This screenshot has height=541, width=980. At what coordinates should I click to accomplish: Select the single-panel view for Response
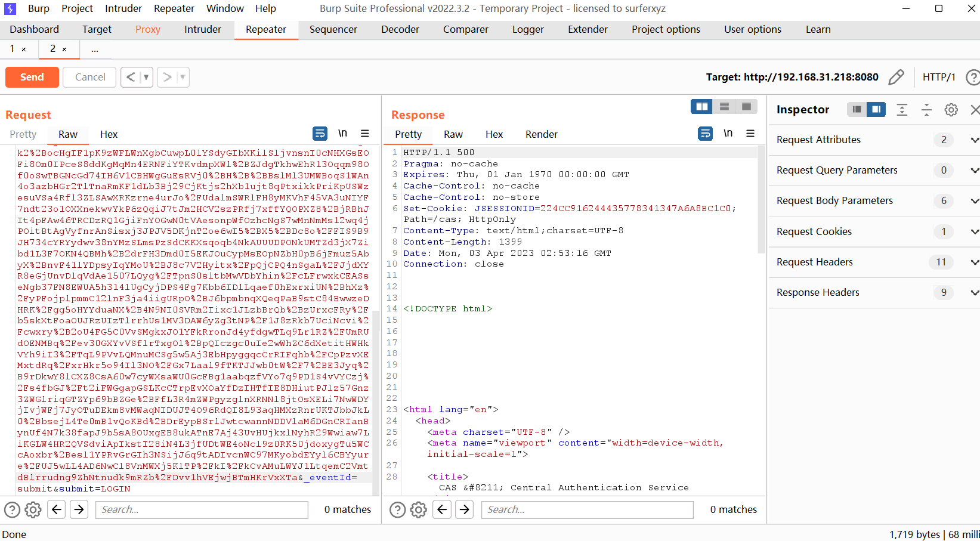click(746, 106)
